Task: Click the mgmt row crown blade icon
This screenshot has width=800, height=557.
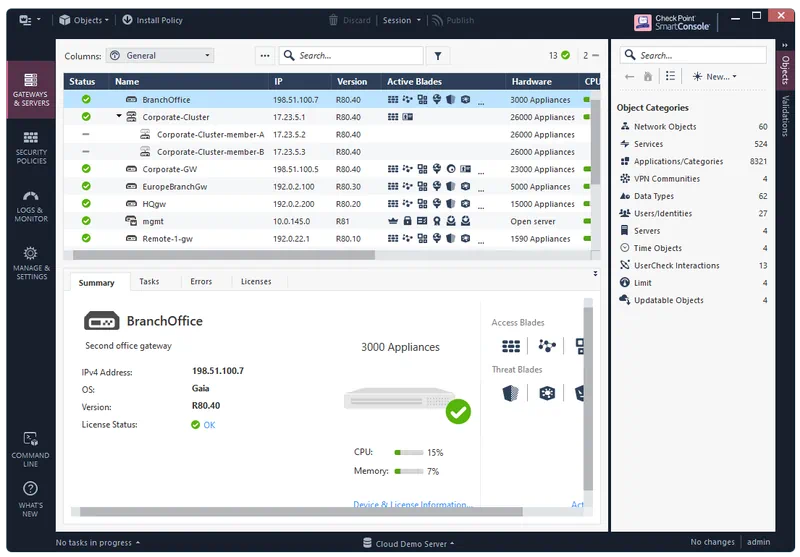Action: tap(393, 221)
